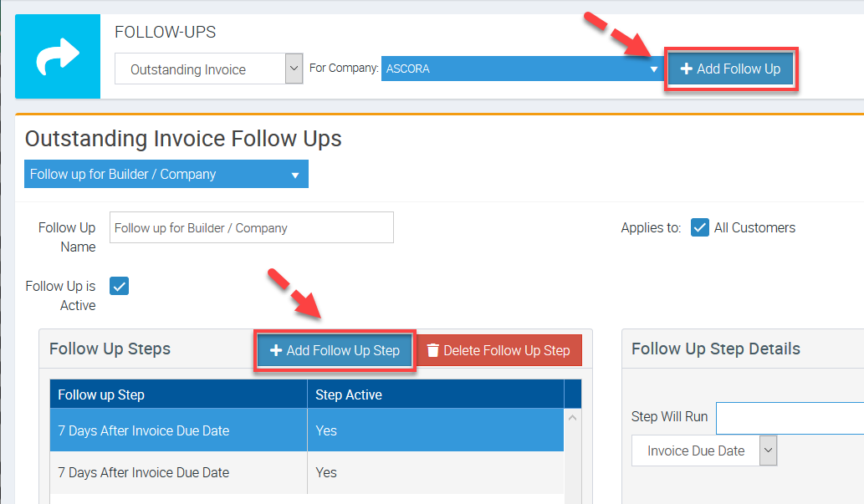Viewport: 864px width, 504px height.
Task: Open the Follow up for Builder / Company dropdown
Action: coord(294,175)
